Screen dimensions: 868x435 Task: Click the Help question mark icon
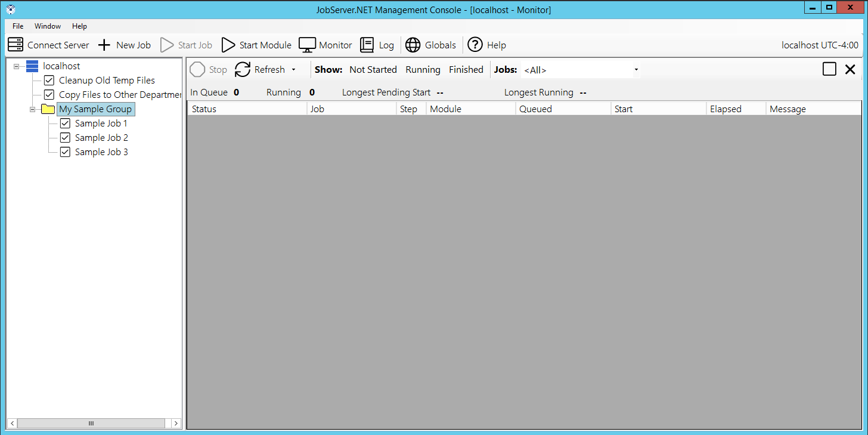point(475,45)
